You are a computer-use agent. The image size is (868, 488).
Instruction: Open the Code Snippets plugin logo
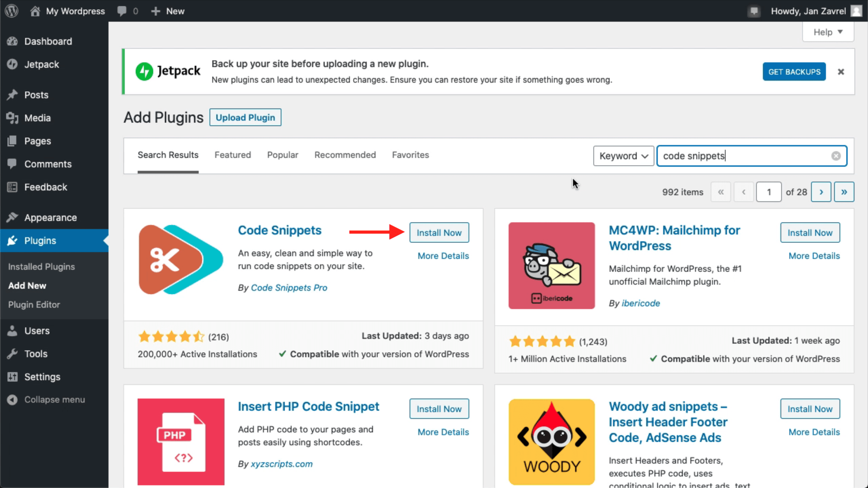pos(181,259)
